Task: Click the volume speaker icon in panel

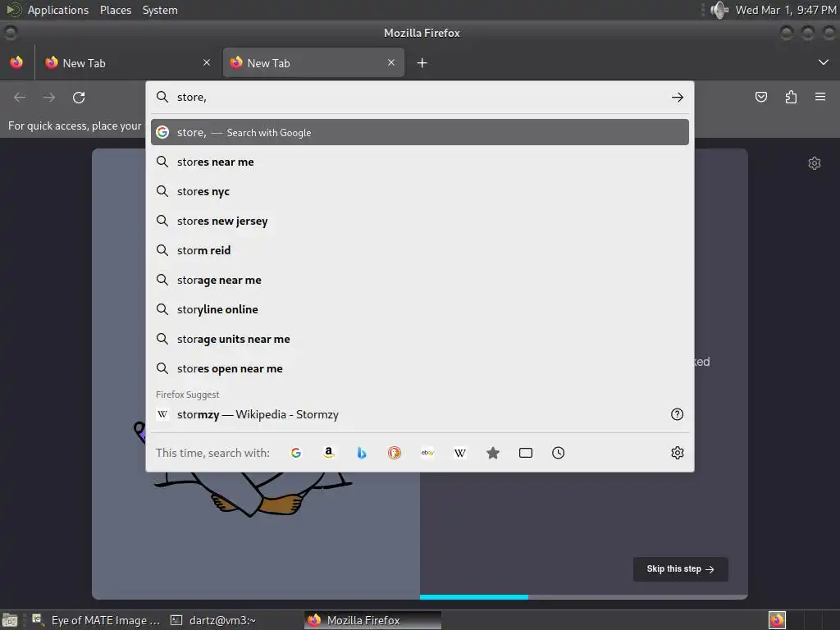Action: tap(719, 10)
